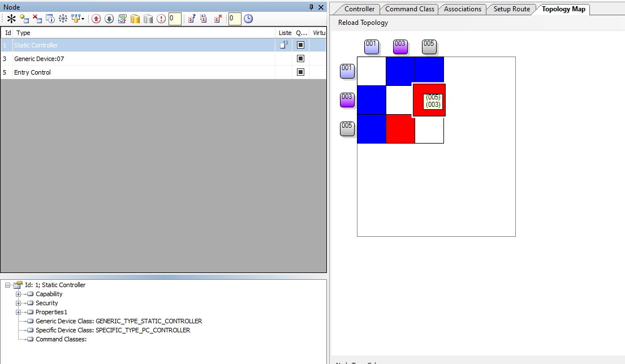Image resolution: width=625 pixels, height=364 pixels.
Task: Select the 'Command Classes:' tree item
Action: [61, 339]
